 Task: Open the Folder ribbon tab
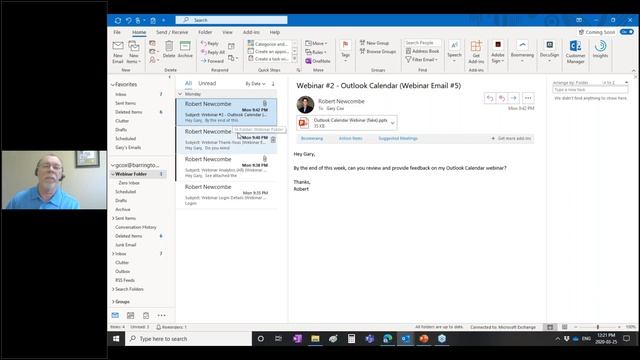tap(205, 32)
